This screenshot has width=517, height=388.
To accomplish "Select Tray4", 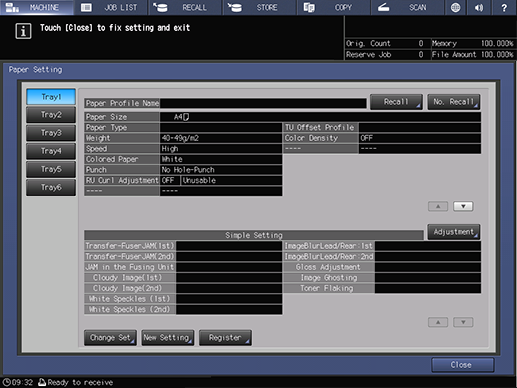I will [51, 151].
